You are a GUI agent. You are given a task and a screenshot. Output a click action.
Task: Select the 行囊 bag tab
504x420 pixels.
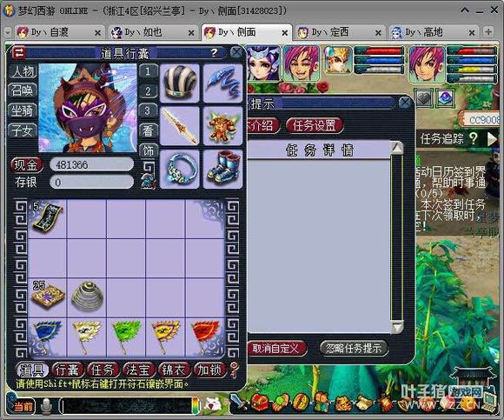click(x=68, y=370)
